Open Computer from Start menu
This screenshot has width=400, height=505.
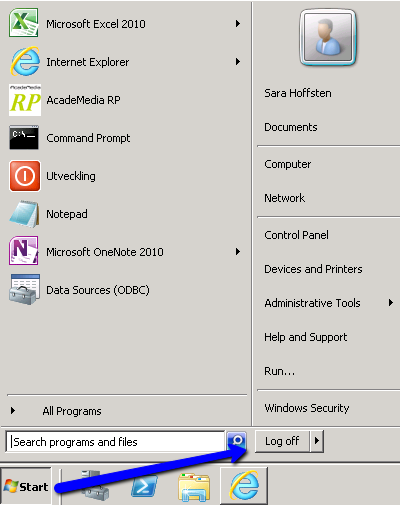288,164
